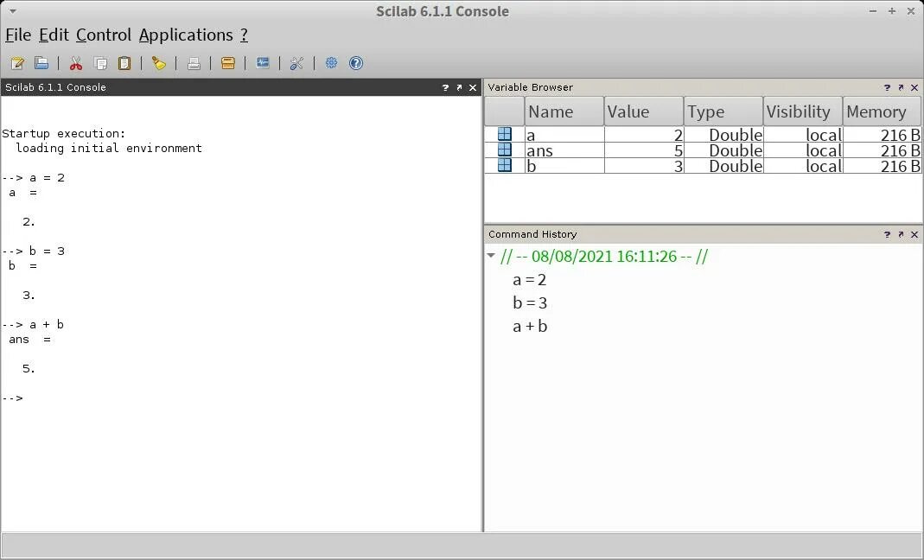Open help for the Console panel

click(445, 87)
